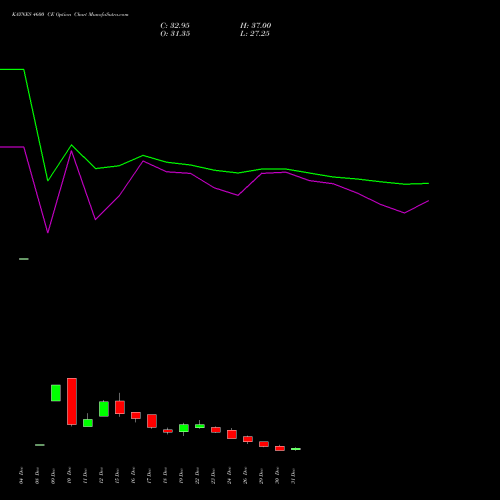Screen dimensions: 500x500
Task: Click the 16 Dec date label
Action: (x=134, y=476)
